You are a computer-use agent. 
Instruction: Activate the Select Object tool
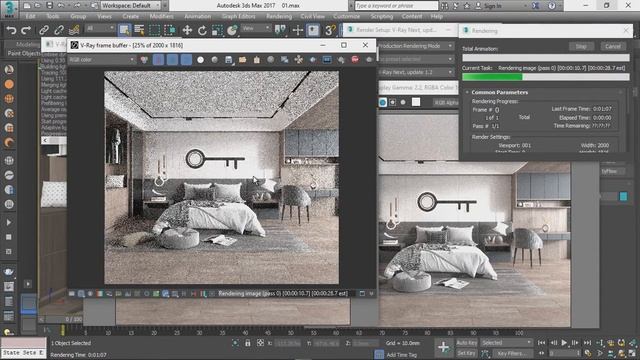pyautogui.click(x=124, y=30)
